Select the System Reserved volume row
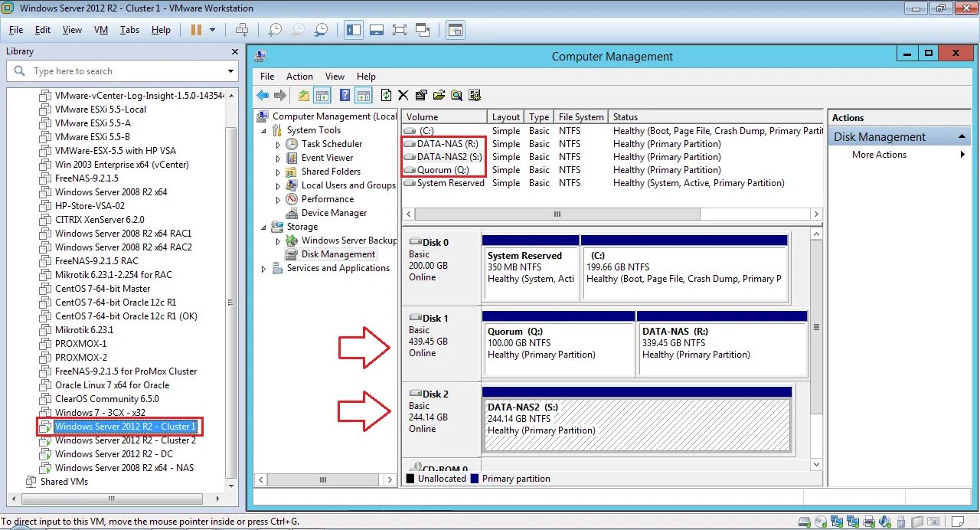This screenshot has width=980, height=530. [x=612, y=183]
